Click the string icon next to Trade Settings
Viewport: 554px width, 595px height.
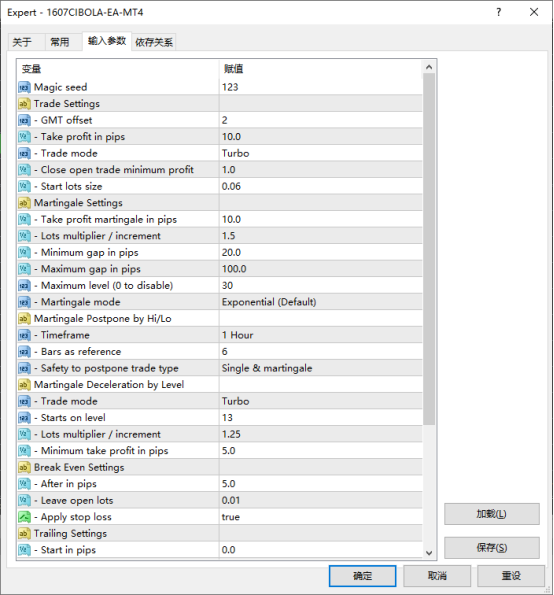[x=24, y=104]
